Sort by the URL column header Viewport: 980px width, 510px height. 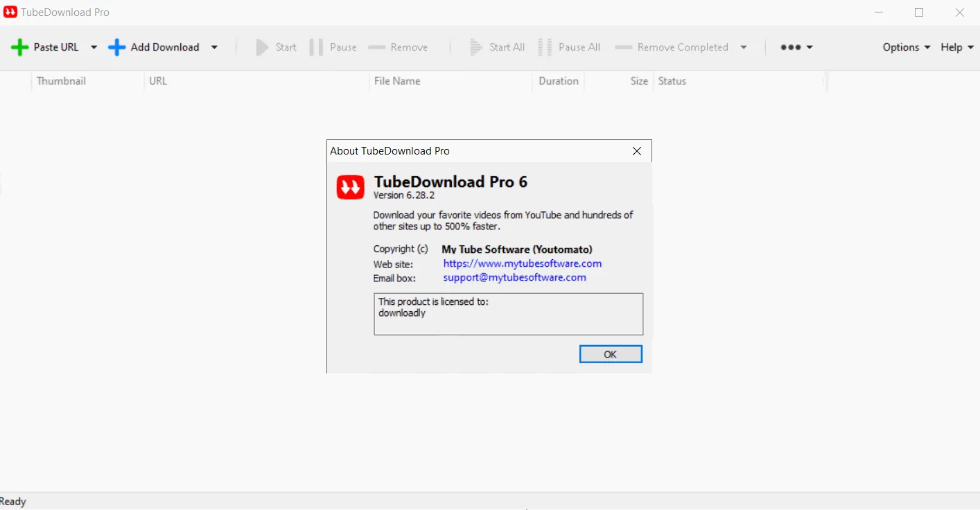pyautogui.click(x=158, y=81)
